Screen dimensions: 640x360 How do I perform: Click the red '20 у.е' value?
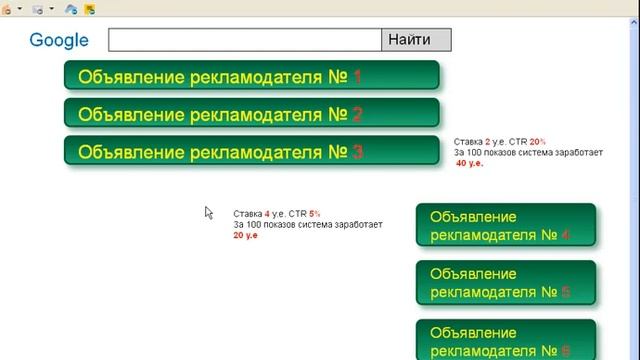pyautogui.click(x=245, y=236)
